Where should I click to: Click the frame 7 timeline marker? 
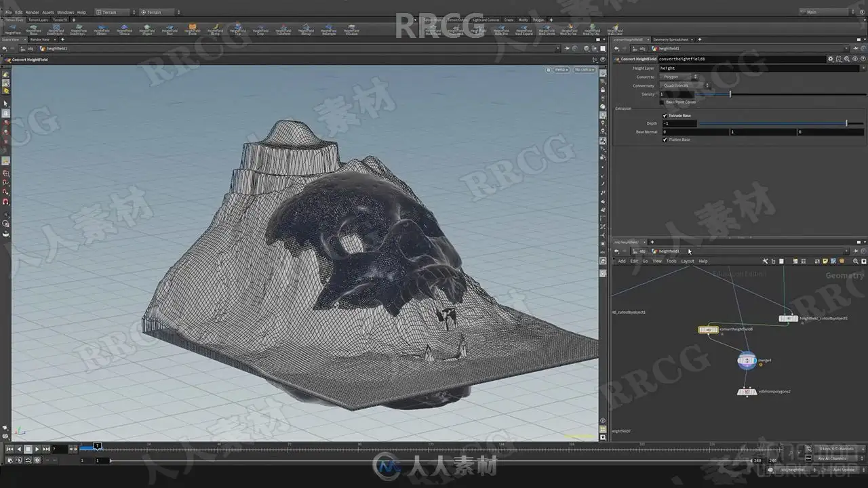tap(98, 446)
